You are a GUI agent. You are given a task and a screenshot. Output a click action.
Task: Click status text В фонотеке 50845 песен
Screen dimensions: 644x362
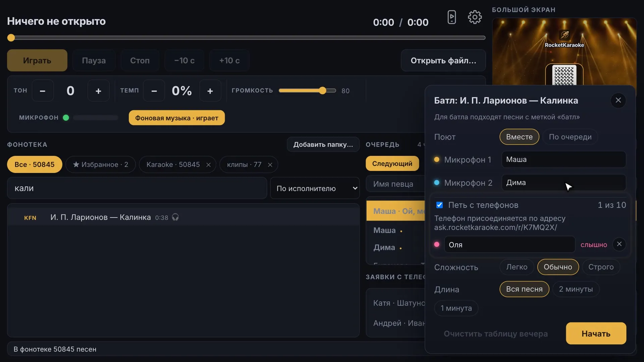click(55, 349)
